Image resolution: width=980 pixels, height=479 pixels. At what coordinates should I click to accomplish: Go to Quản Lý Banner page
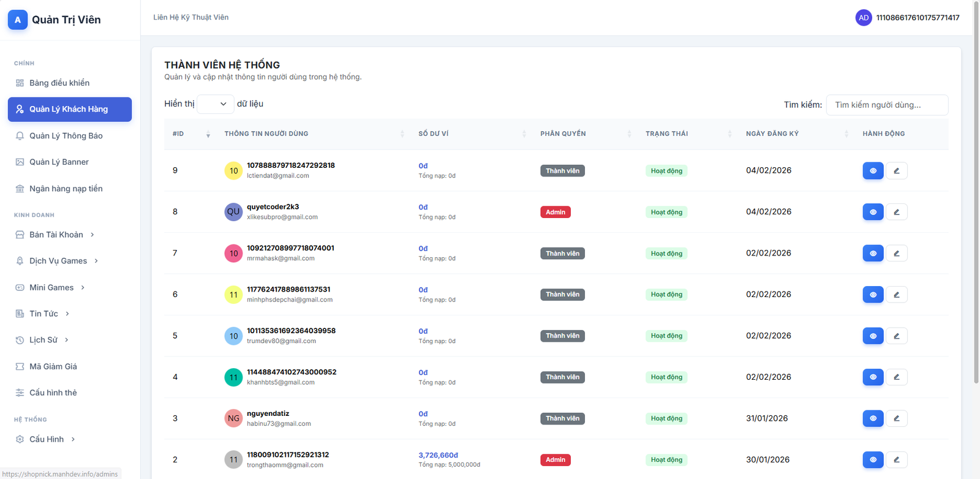click(x=59, y=162)
